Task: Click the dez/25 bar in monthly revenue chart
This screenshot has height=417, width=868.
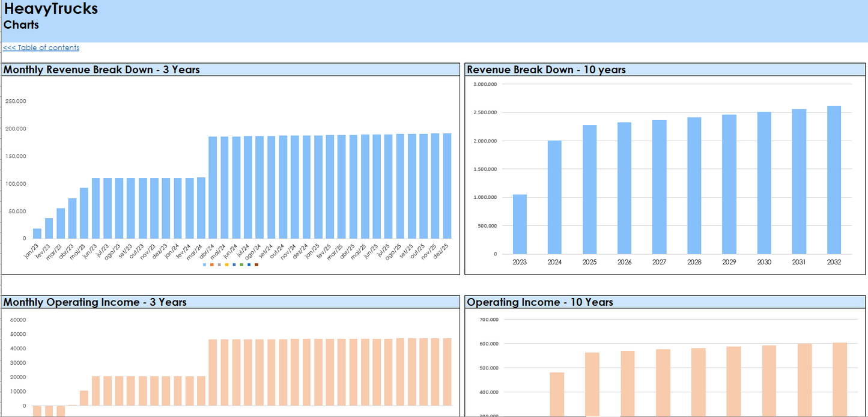Action: click(x=447, y=186)
